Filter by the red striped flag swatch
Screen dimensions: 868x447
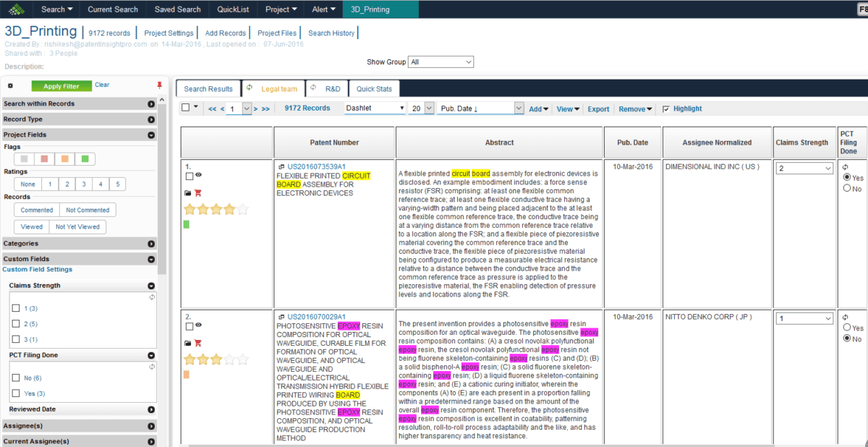click(x=45, y=158)
